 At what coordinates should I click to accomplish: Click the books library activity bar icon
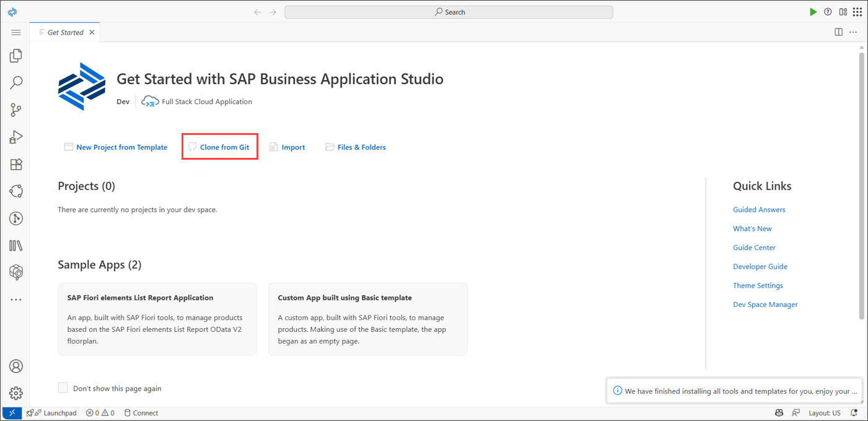[16, 245]
